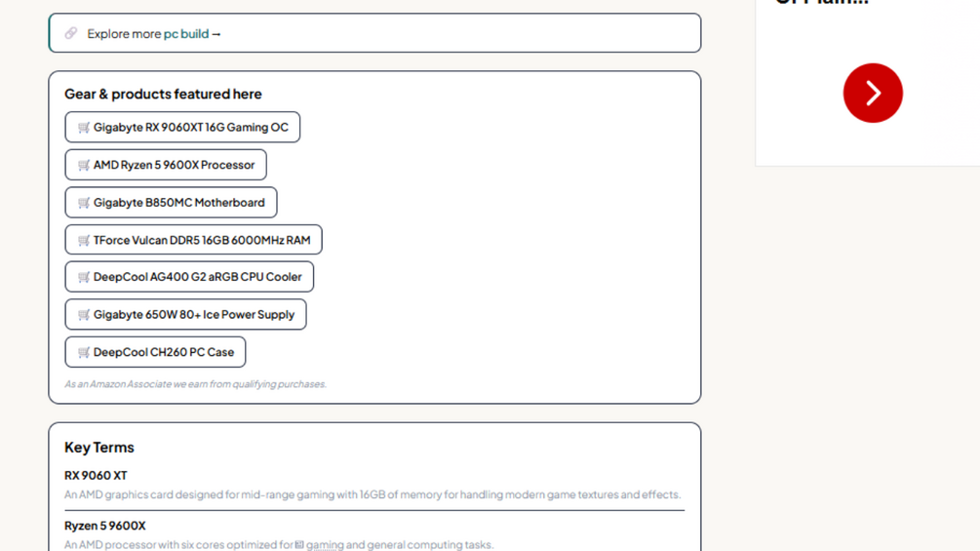Screen dimensions: 980x551
Task: Click the 'RX 9060 XT' term title
Action: click(x=96, y=475)
